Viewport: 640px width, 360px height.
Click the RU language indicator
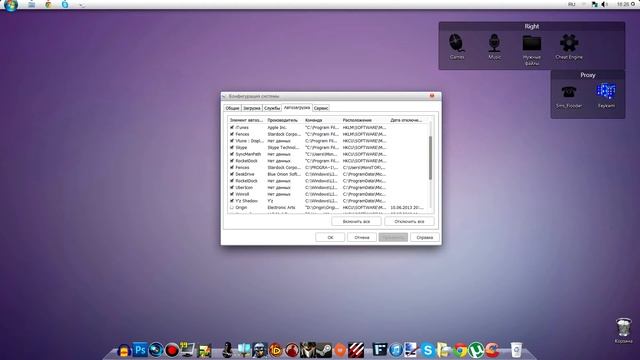[x=571, y=4]
